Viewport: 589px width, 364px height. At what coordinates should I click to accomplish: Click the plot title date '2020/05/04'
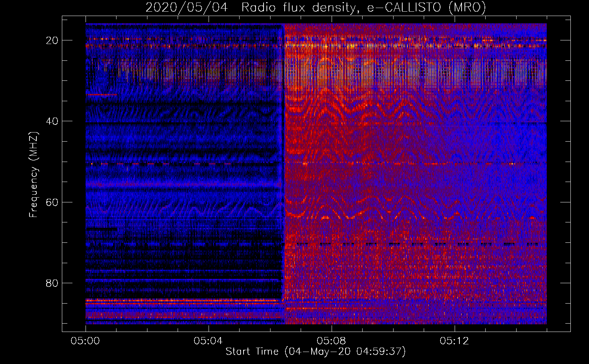pos(187,7)
